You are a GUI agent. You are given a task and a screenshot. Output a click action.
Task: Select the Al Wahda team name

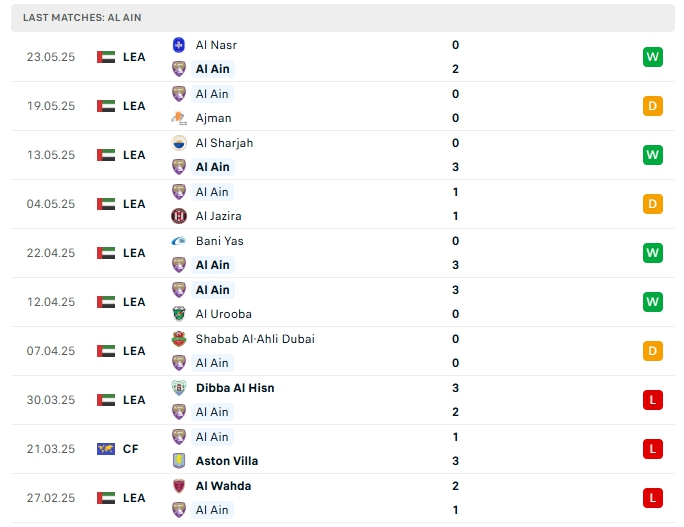pos(223,486)
